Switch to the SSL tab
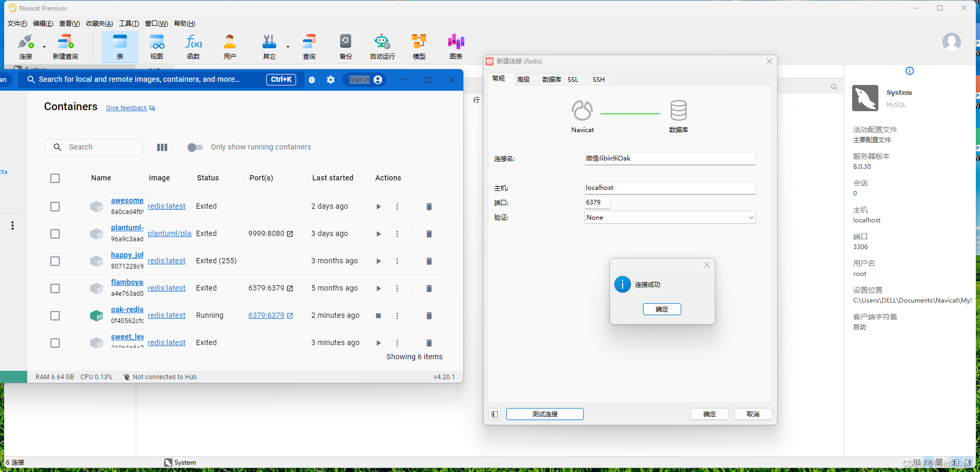 [x=573, y=80]
